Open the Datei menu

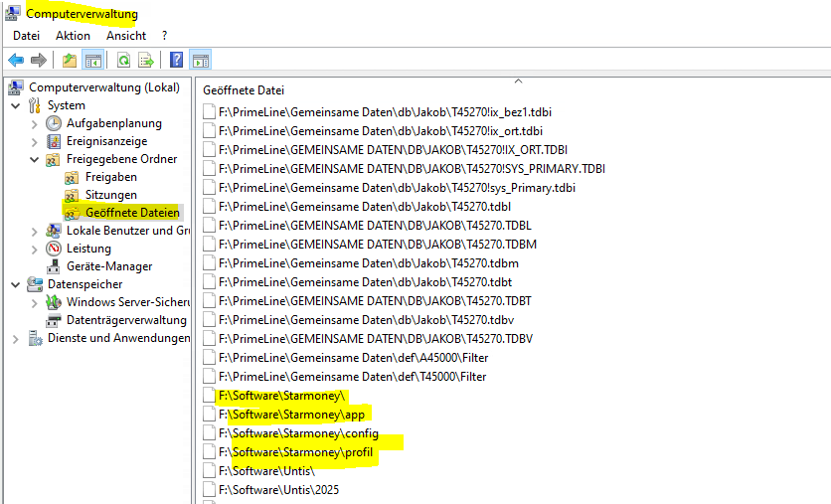[27, 36]
